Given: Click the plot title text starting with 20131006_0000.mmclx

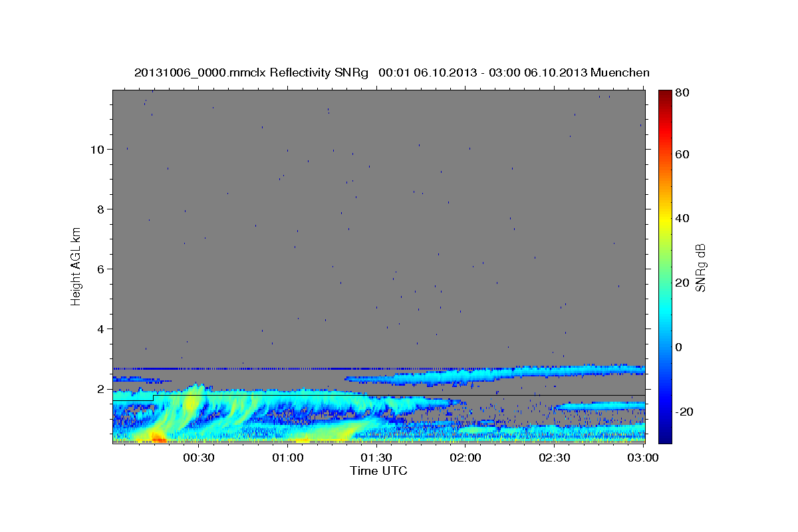Looking at the screenshot, I should (392, 72).
